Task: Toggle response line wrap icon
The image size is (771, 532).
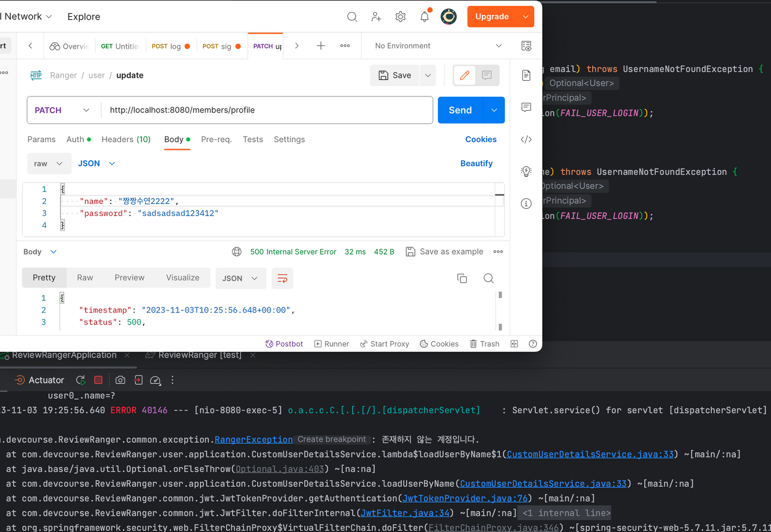Action: tap(282, 278)
